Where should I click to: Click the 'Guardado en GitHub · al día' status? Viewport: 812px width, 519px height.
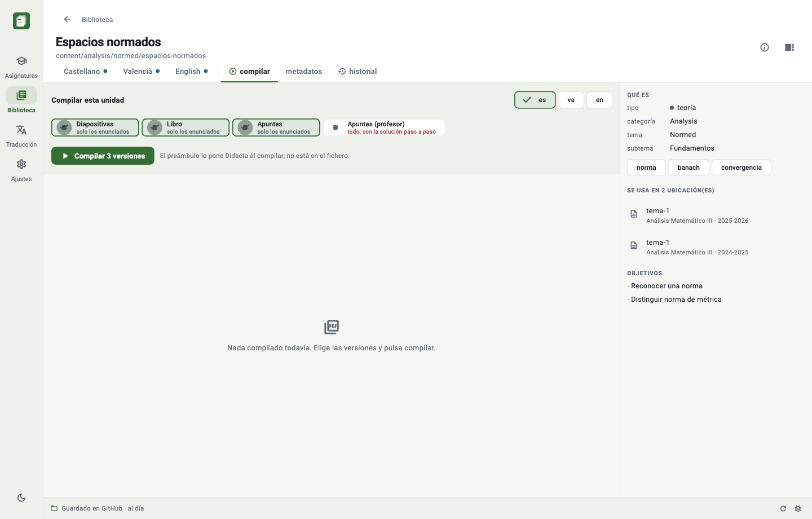pos(103,508)
